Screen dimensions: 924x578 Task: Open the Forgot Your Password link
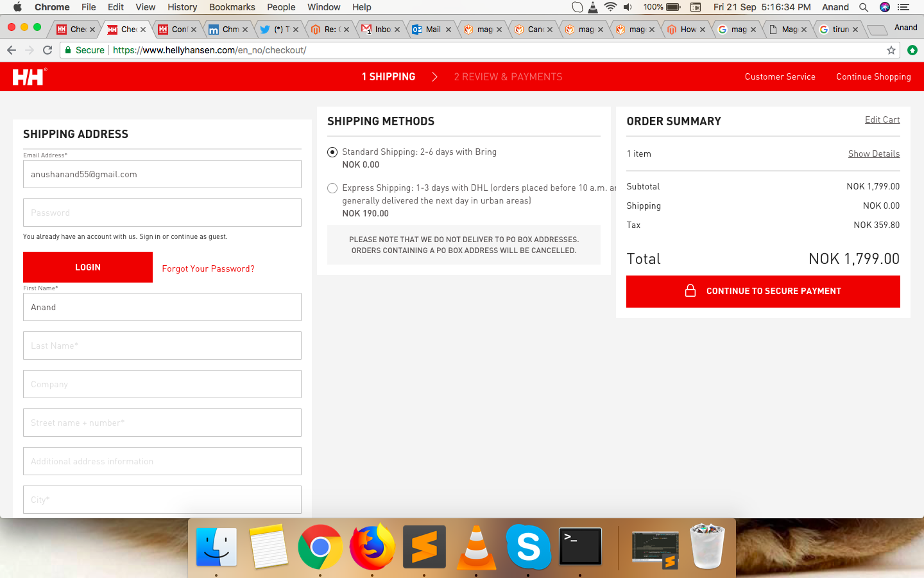(x=208, y=268)
